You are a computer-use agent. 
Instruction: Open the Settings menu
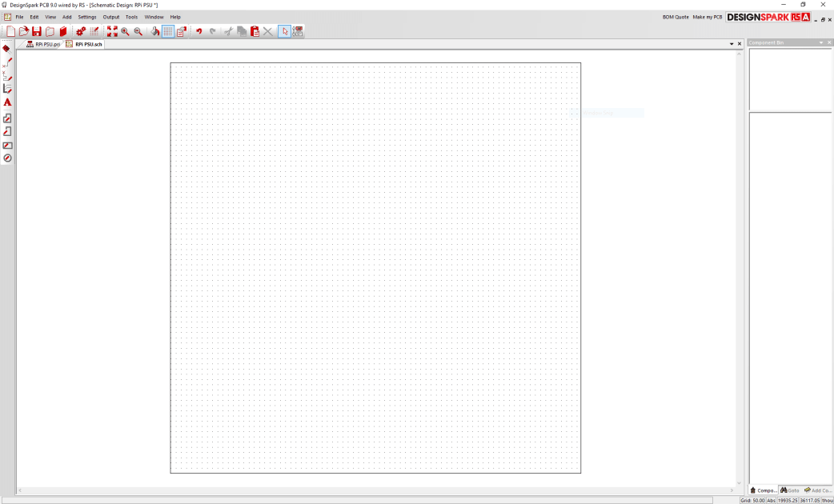click(x=87, y=17)
